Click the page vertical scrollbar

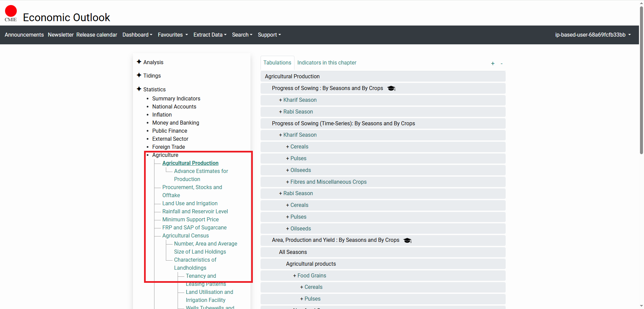click(641, 81)
